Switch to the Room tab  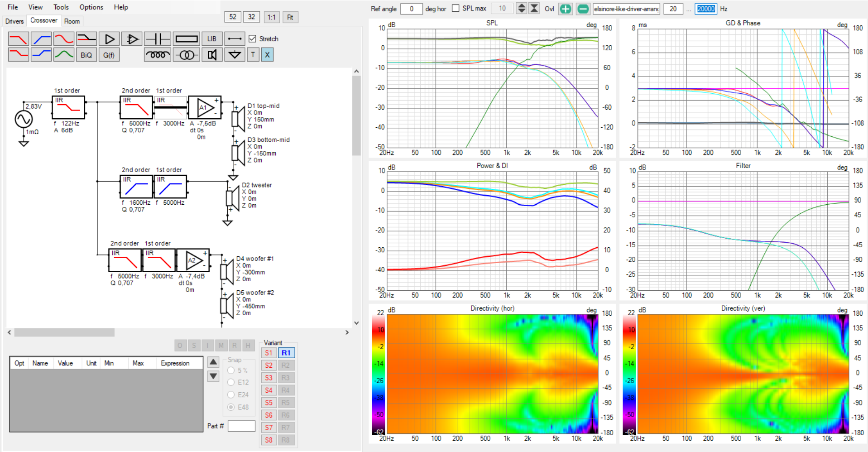pos(72,21)
